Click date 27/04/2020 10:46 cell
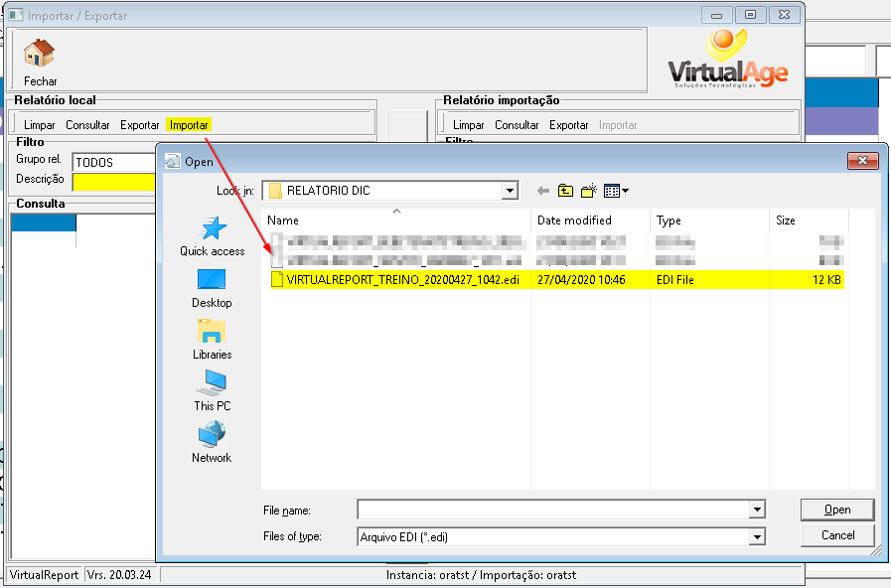891x588 pixels. [x=581, y=279]
